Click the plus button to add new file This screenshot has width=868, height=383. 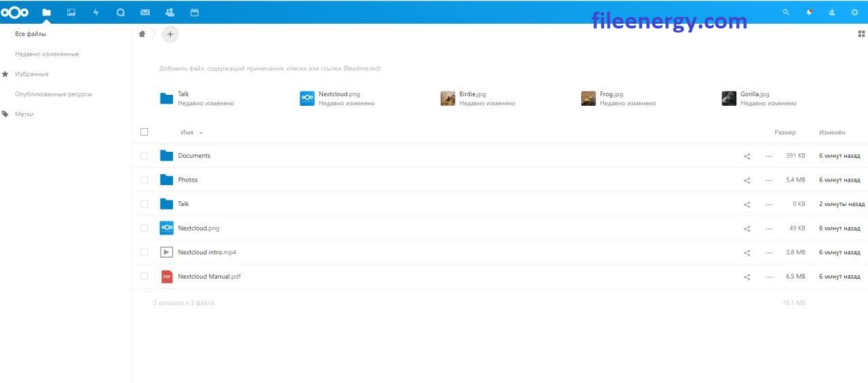click(x=170, y=34)
